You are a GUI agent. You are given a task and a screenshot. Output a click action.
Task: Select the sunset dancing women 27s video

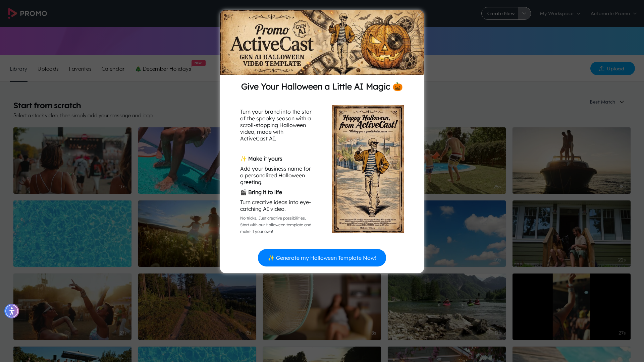pos(72,307)
